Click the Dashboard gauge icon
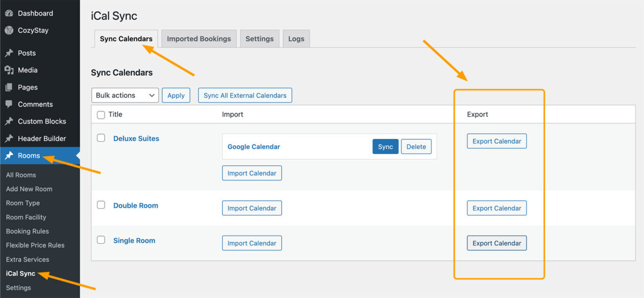644x298 pixels. tap(9, 13)
